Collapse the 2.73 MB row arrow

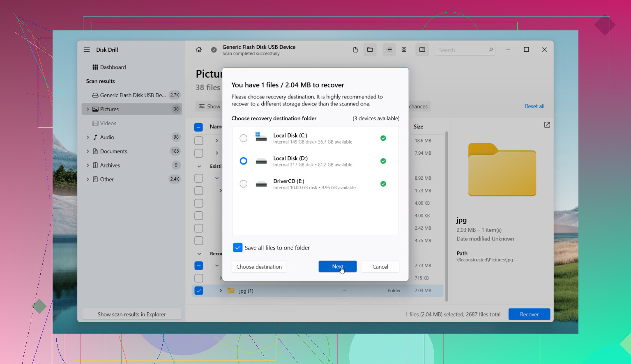click(x=217, y=266)
